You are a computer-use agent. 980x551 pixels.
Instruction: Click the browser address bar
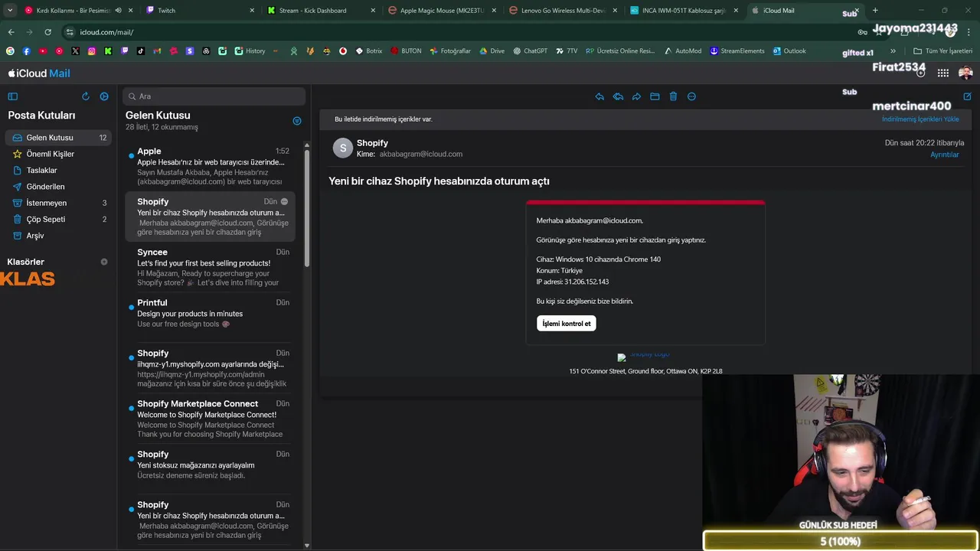pos(459,32)
